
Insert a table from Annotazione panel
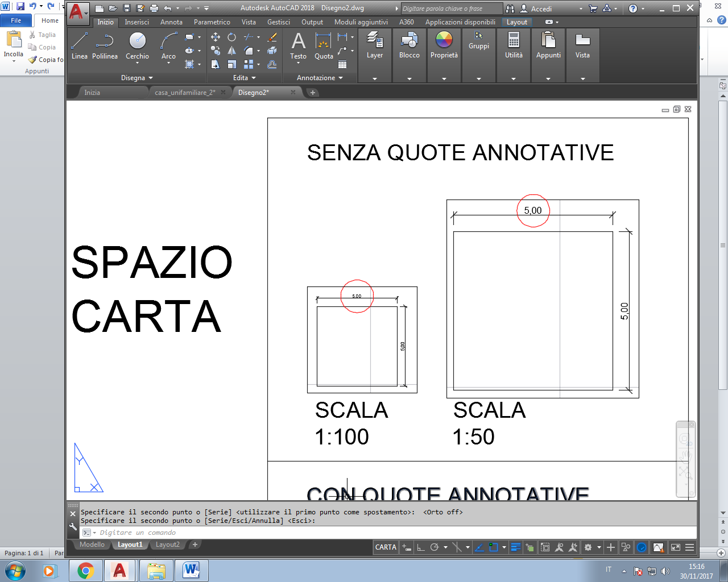pyautogui.click(x=342, y=64)
